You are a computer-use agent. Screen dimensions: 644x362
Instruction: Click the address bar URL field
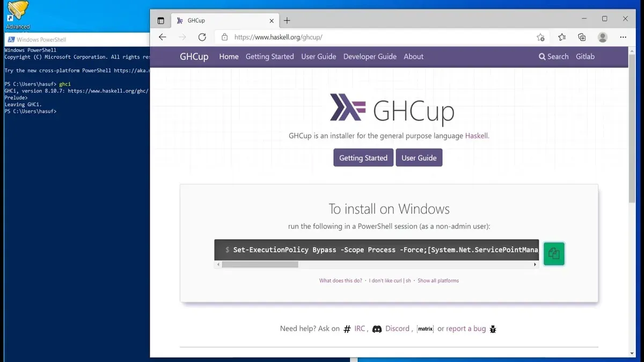point(381,38)
